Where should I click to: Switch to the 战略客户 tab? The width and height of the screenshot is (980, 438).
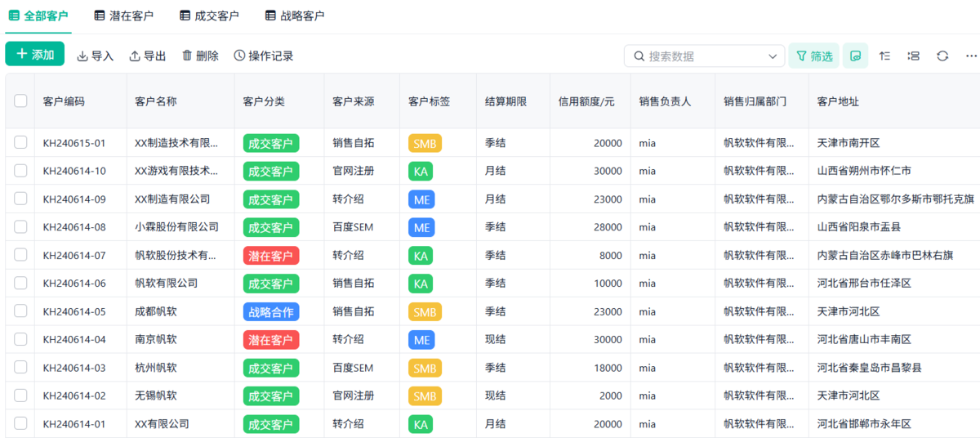tap(295, 16)
